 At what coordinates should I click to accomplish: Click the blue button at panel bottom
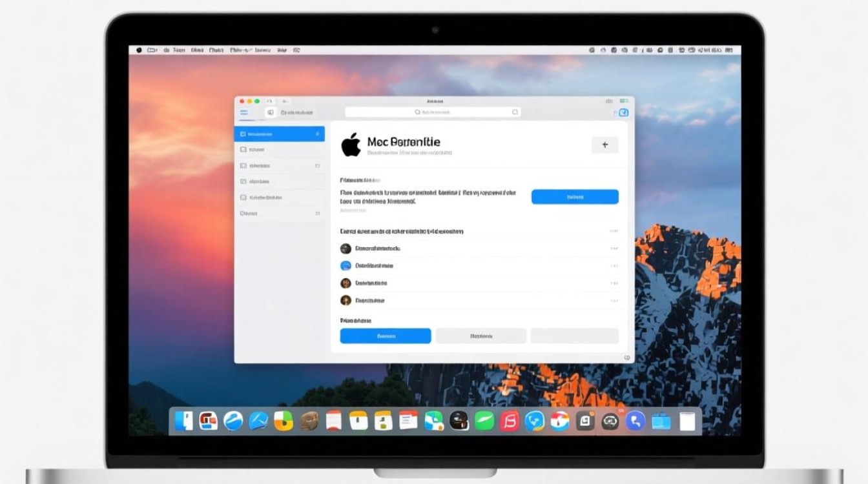coord(386,336)
